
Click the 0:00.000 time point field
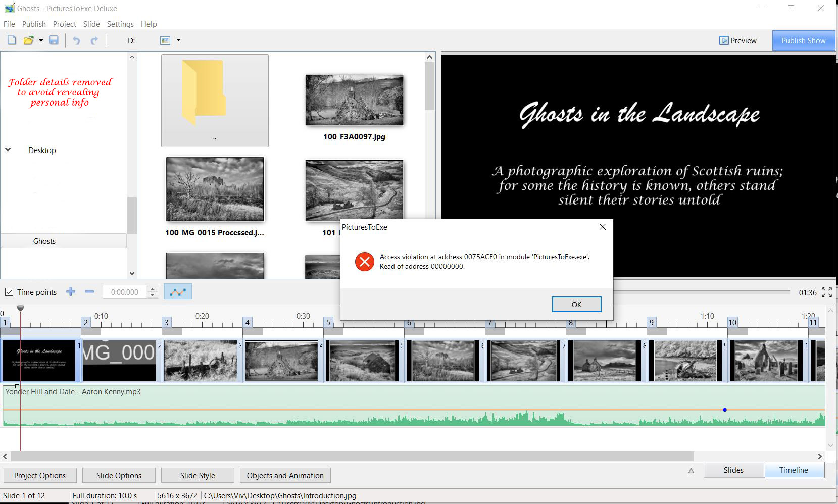tap(125, 292)
